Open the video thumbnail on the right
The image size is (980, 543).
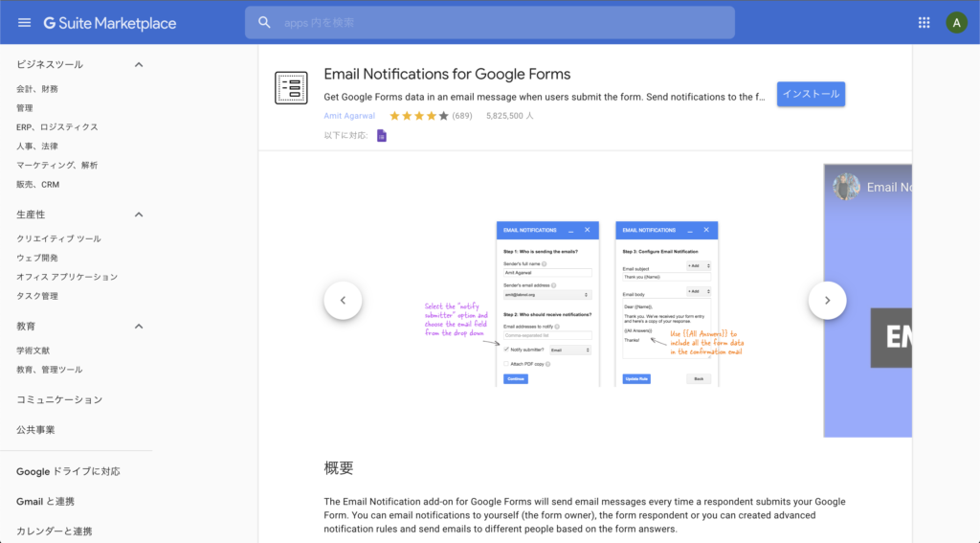867,301
